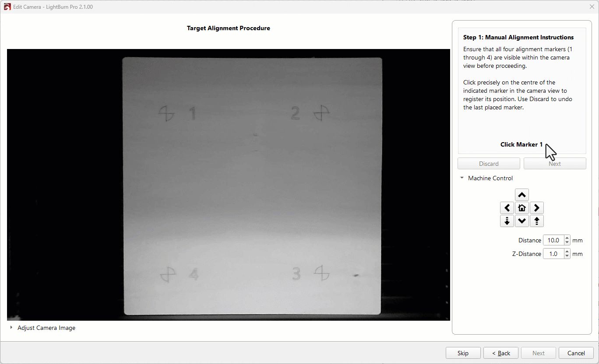
Task: Click the Next button below Click Marker 1
Action: point(555,164)
